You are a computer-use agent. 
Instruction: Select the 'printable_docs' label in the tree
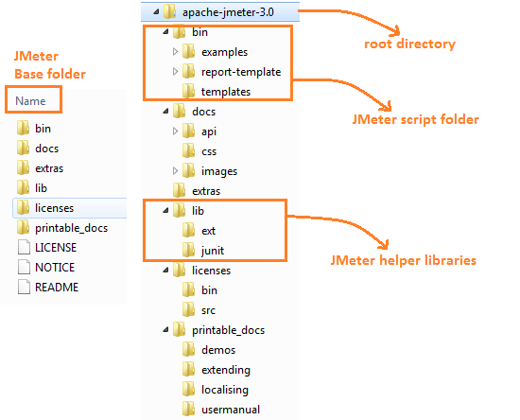point(228,330)
